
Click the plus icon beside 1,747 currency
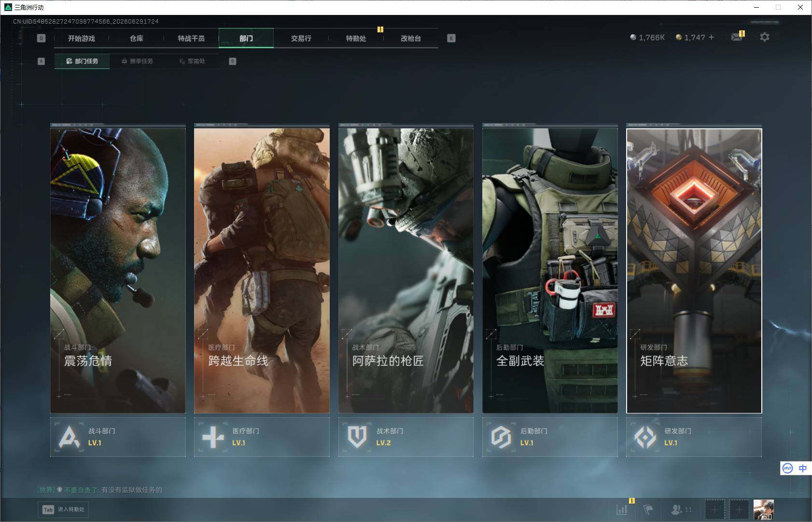[711, 37]
